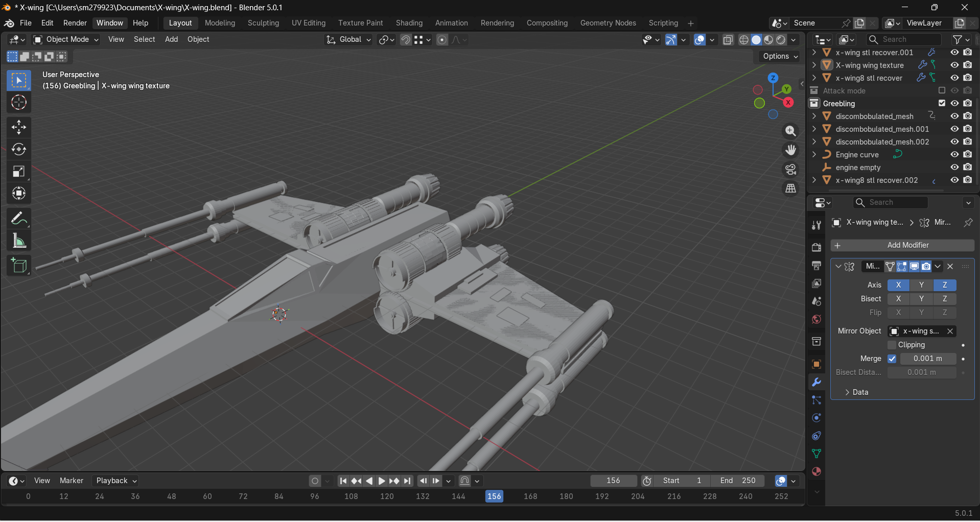
Task: Open the timeline Marker menu
Action: click(x=71, y=481)
